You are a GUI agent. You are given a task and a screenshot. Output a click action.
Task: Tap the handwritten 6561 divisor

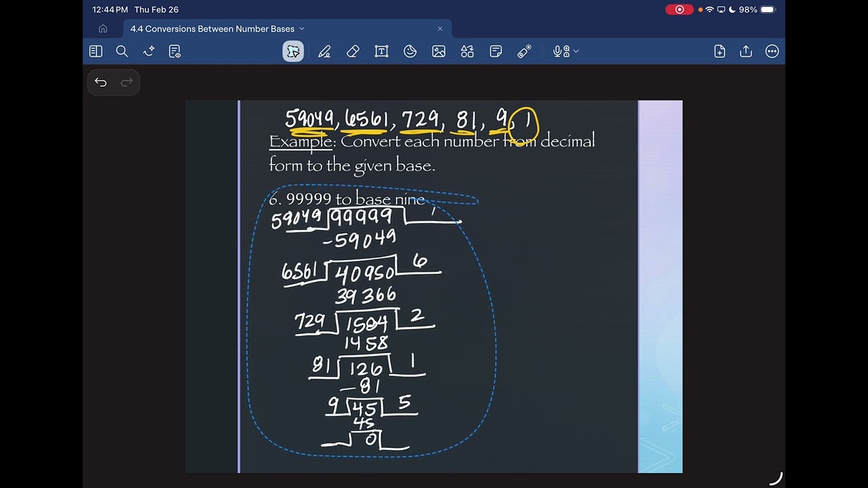pos(300,272)
